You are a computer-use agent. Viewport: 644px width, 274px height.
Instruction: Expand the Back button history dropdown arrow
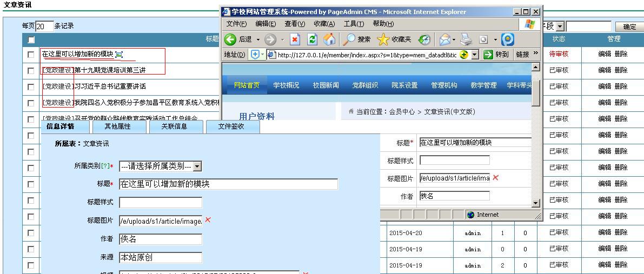pyautogui.click(x=258, y=39)
